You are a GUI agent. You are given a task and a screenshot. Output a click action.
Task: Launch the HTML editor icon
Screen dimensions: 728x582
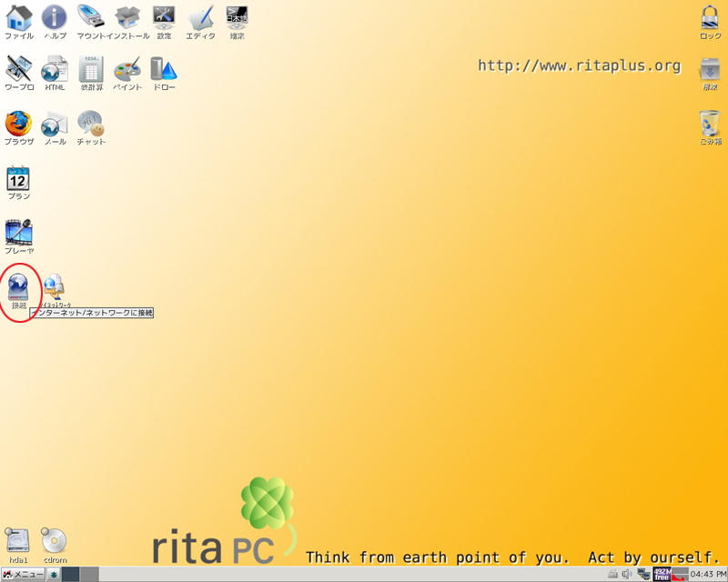[55, 70]
